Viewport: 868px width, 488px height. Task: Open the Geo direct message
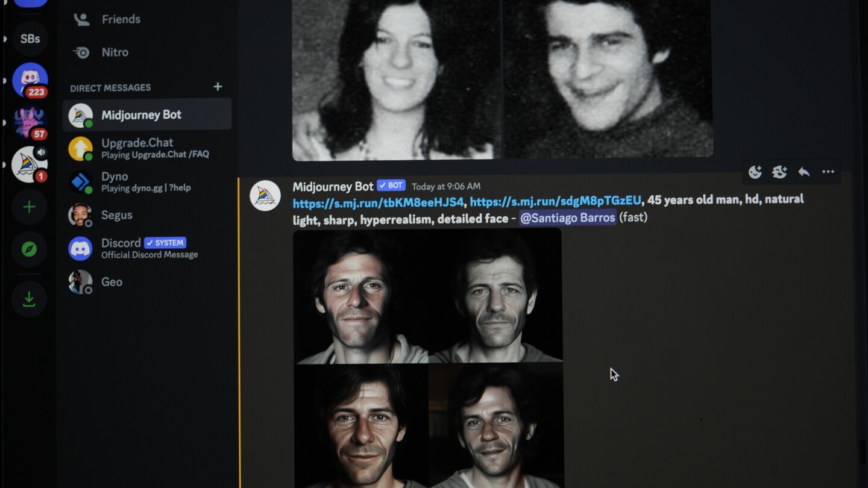click(x=147, y=281)
